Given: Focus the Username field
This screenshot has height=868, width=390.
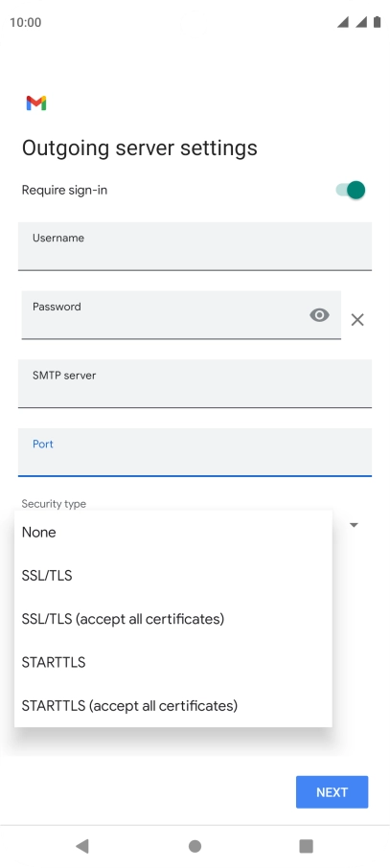Looking at the screenshot, I should pyautogui.click(x=195, y=246).
